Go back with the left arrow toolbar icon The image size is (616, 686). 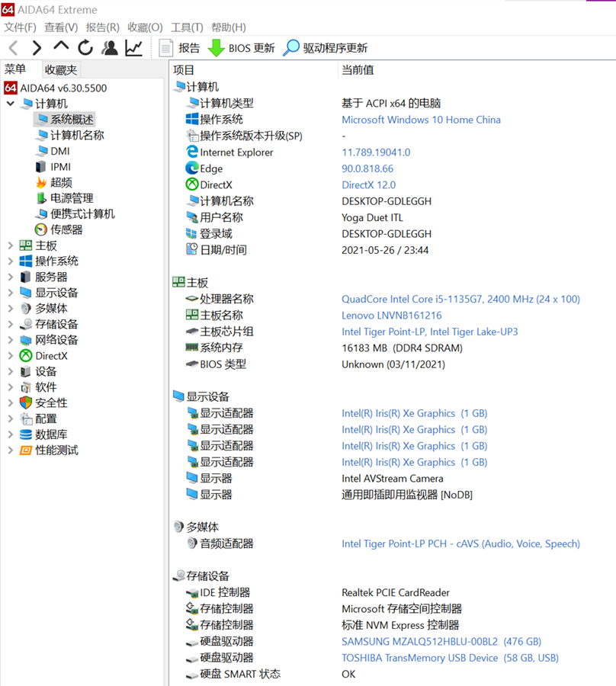click(14, 48)
